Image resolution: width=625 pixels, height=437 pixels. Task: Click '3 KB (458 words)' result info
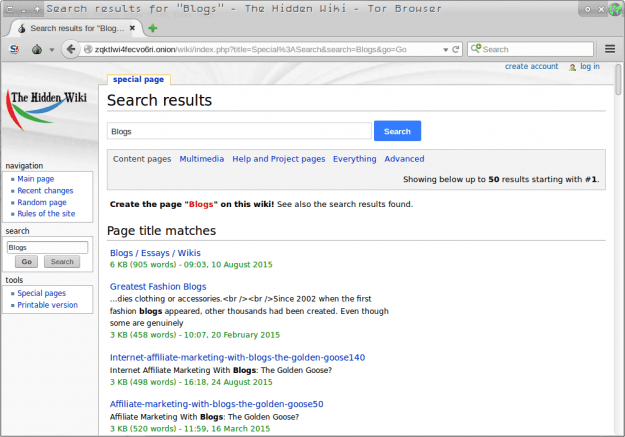(x=195, y=335)
